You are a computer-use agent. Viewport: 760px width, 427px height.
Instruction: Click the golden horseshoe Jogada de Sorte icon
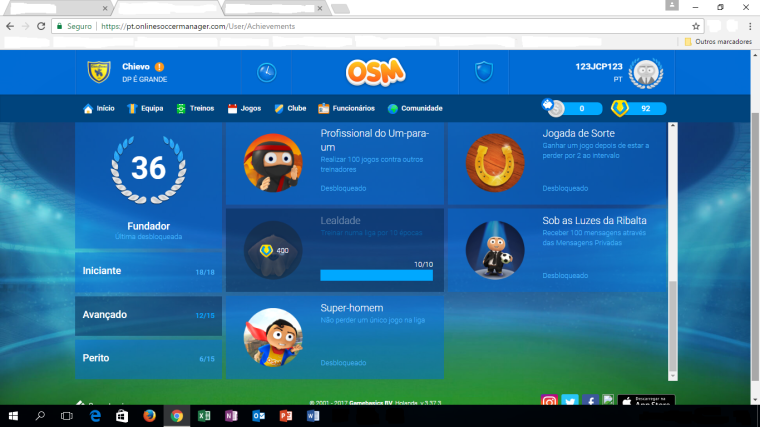495,163
